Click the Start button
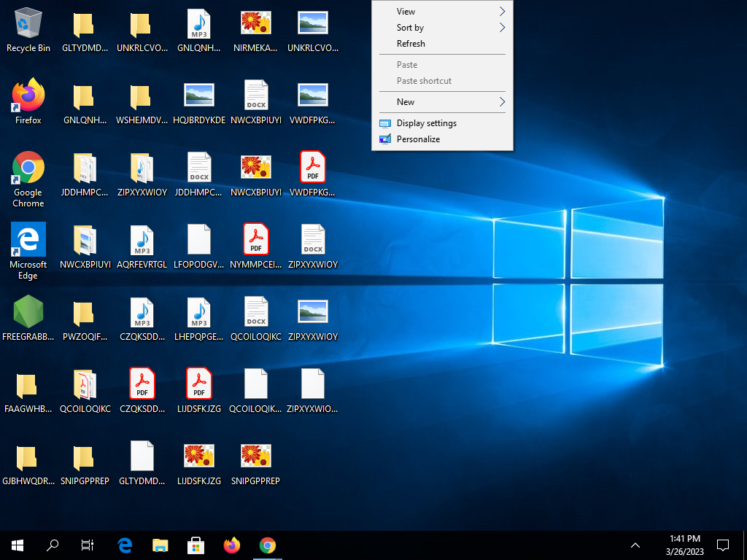The width and height of the screenshot is (747, 560). tap(18, 545)
